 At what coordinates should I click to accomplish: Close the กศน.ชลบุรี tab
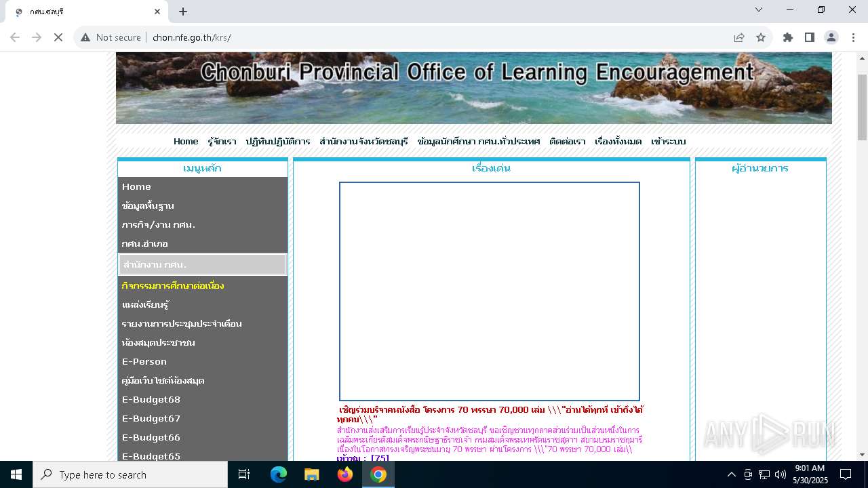pos(157,12)
